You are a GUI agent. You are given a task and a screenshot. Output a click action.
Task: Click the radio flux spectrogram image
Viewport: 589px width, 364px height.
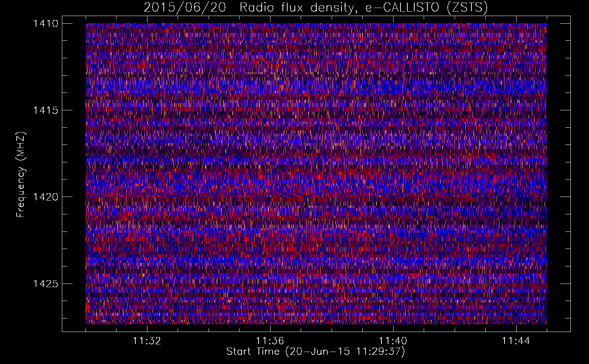pyautogui.click(x=316, y=174)
